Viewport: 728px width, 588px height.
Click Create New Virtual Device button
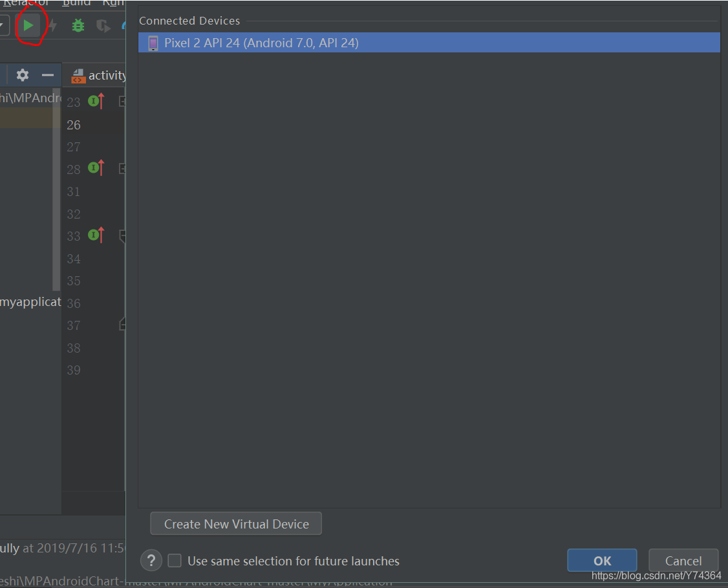(236, 524)
